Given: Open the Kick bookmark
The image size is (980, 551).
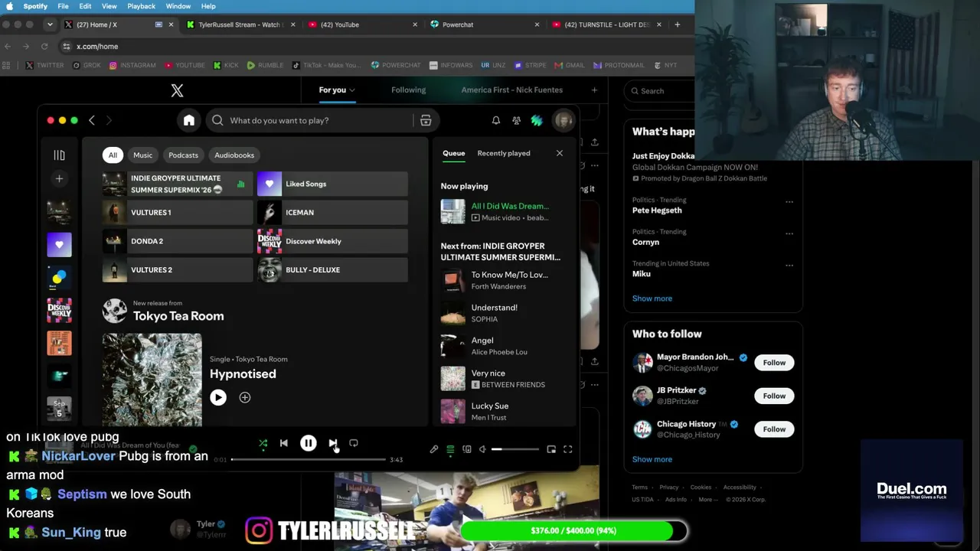Looking at the screenshot, I should (x=226, y=65).
